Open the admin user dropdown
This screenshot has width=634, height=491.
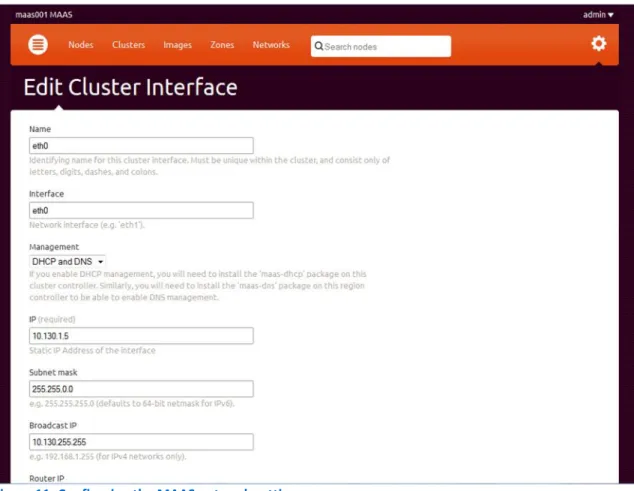click(598, 15)
